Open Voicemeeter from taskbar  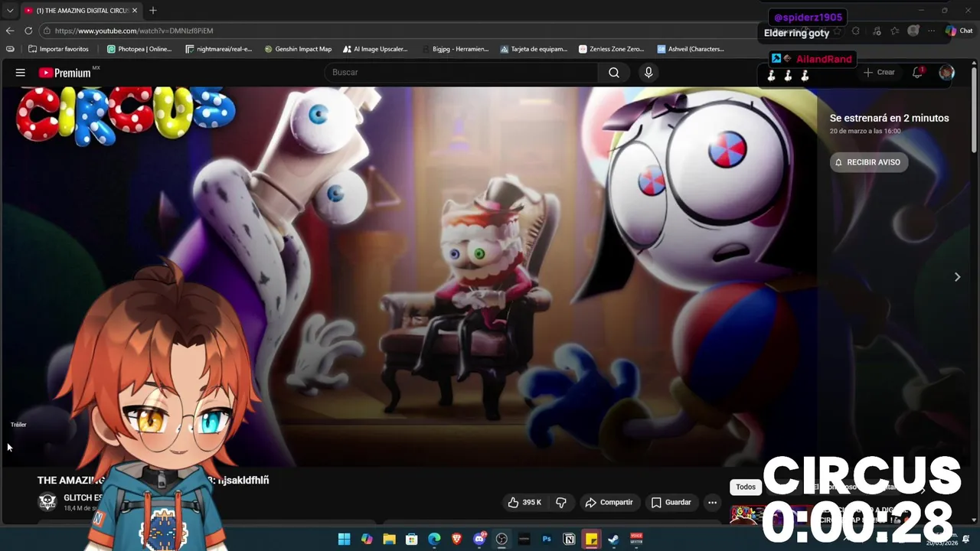pyautogui.click(x=636, y=540)
